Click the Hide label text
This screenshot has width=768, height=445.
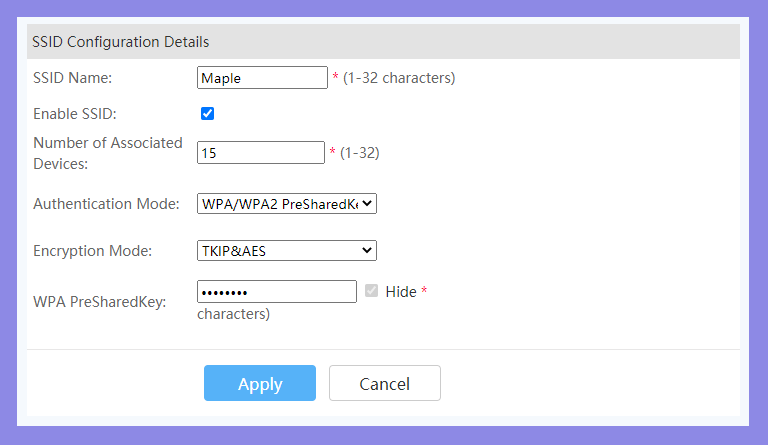[x=401, y=292]
